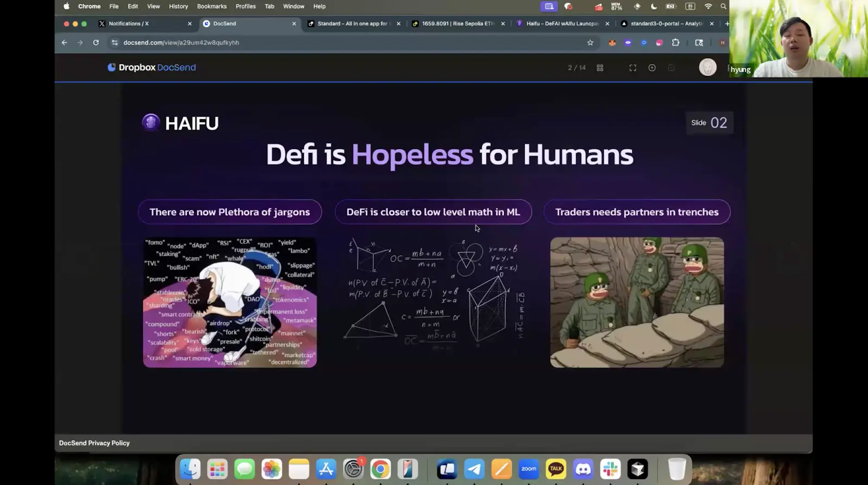Open the Chrome profile H avatar menu
This screenshot has height=485, width=868.
point(722,42)
